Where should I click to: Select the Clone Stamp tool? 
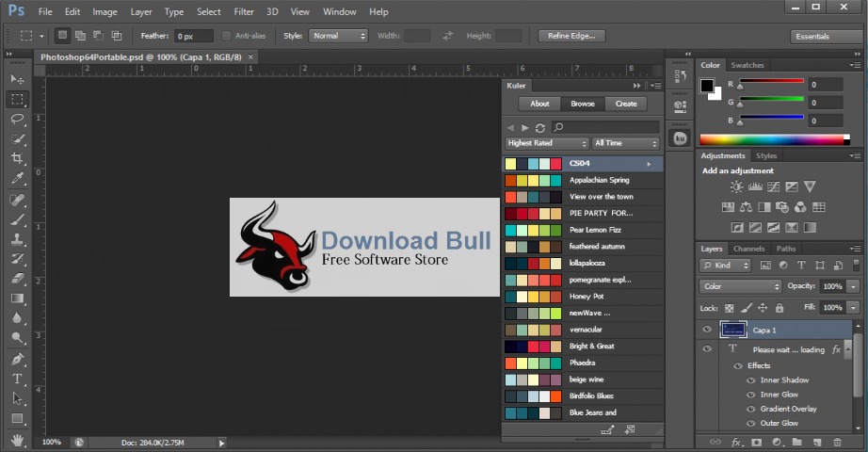[x=17, y=239]
